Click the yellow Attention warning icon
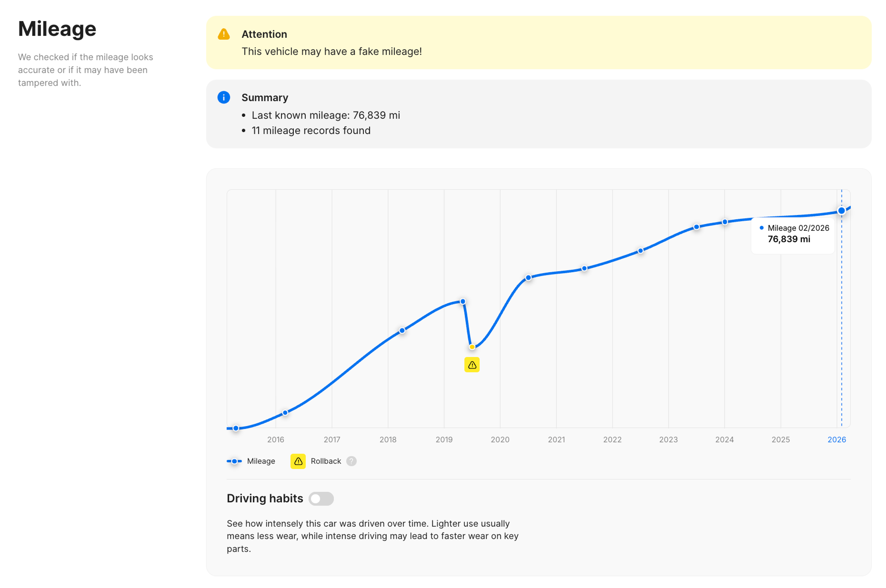Image resolution: width=886 pixels, height=588 pixels. coord(224,34)
